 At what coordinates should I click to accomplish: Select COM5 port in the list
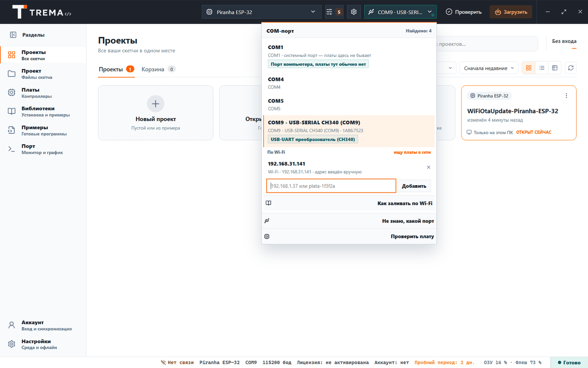349,104
